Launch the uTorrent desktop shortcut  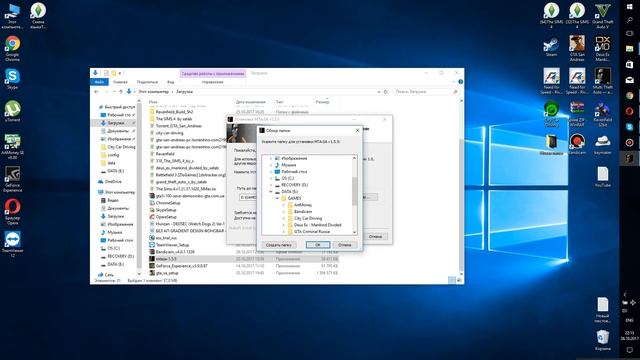(13, 111)
